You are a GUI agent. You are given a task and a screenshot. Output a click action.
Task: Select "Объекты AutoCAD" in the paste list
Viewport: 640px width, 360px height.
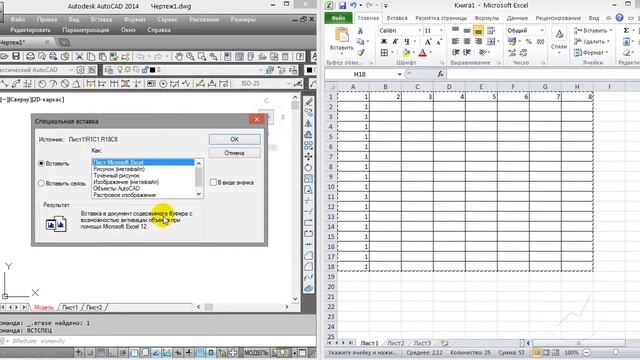117,189
